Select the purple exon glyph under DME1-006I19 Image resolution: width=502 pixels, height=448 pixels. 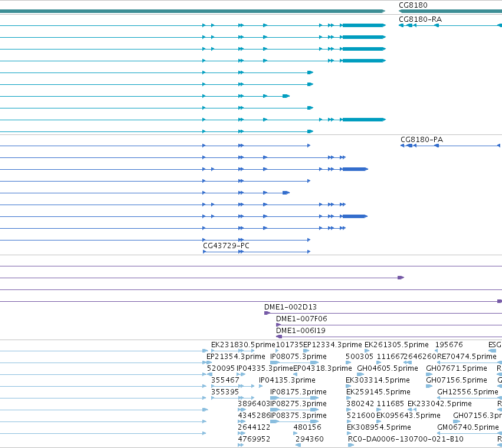279,337
